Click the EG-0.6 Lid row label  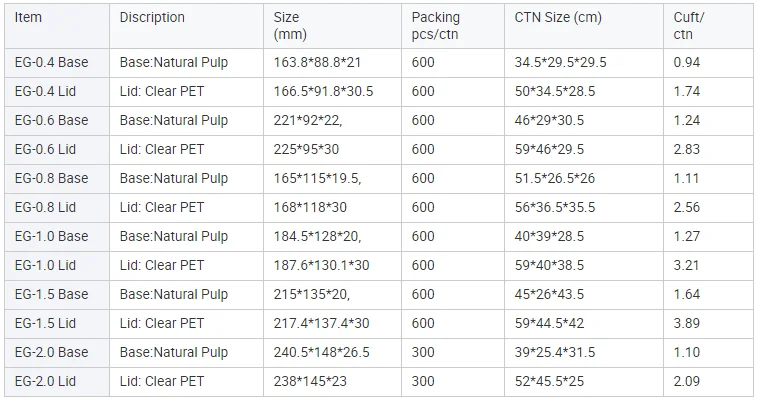point(45,149)
